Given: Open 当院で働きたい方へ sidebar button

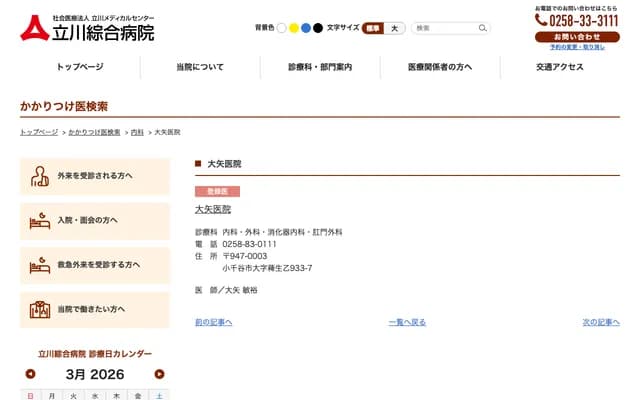Looking at the screenshot, I should [x=95, y=310].
